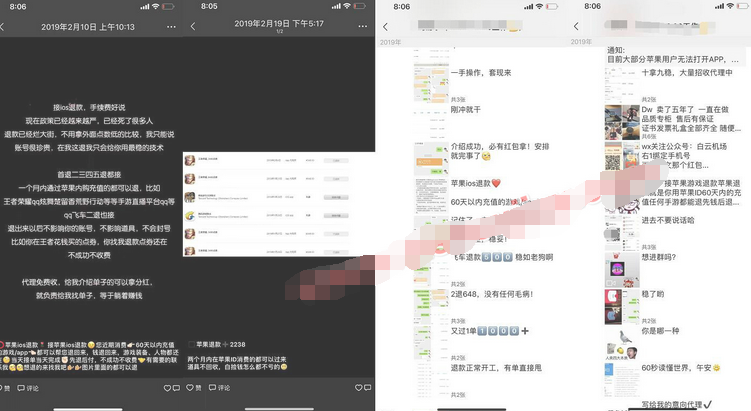Open thumbnail beside 想进群吗?
Screen dimensions: 751x411
[x=622, y=270]
